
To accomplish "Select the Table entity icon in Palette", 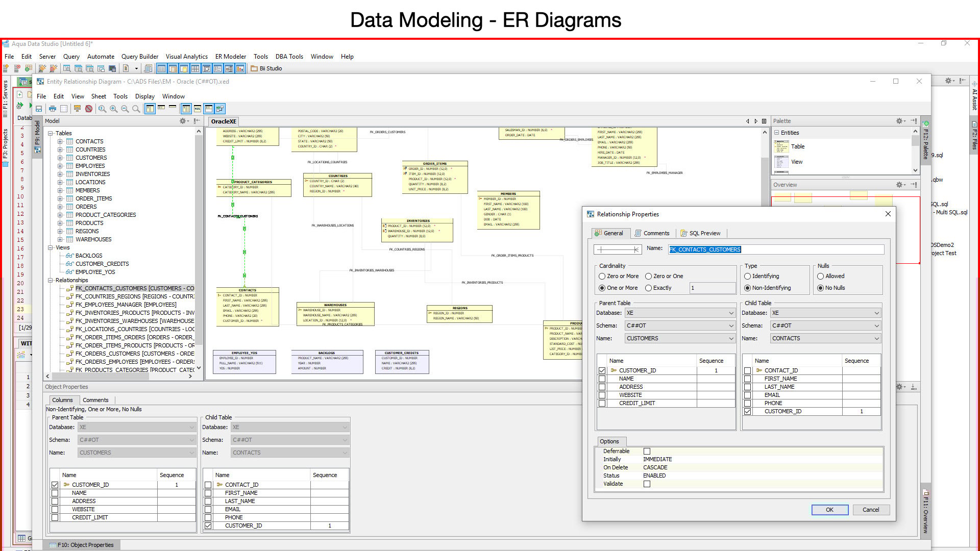I will tap(781, 146).
